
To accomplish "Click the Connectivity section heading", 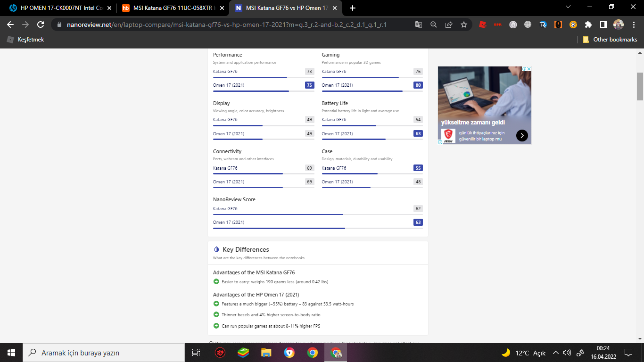I will [x=227, y=151].
